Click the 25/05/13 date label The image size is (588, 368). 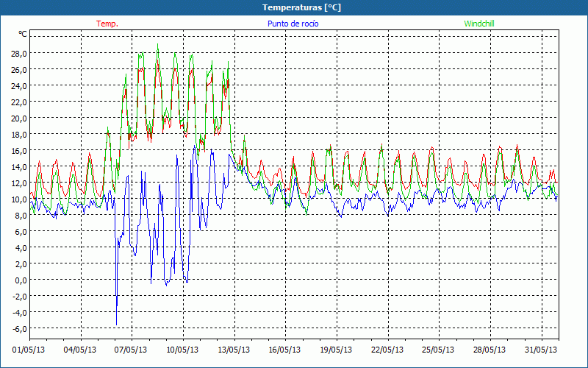point(438,350)
